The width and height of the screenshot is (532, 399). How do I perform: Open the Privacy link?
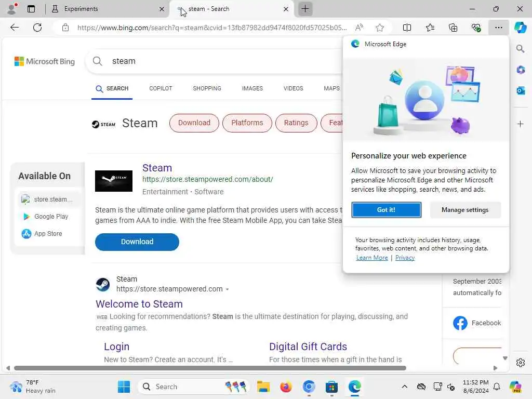pos(405,258)
